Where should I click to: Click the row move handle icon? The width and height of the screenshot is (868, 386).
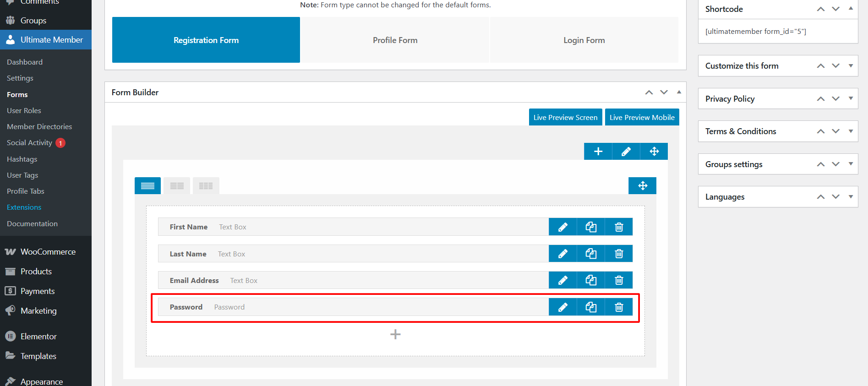pyautogui.click(x=654, y=152)
